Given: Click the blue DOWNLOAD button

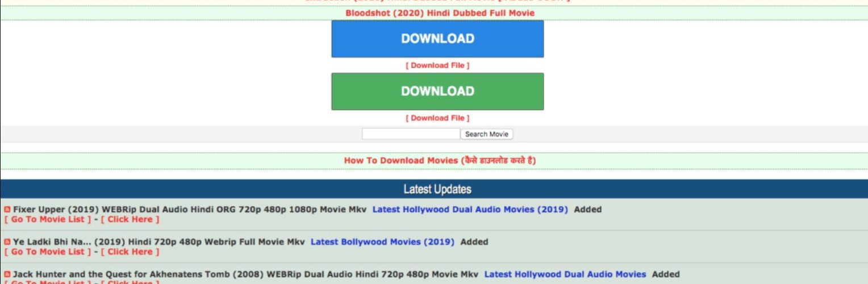Looking at the screenshot, I should [x=437, y=39].
